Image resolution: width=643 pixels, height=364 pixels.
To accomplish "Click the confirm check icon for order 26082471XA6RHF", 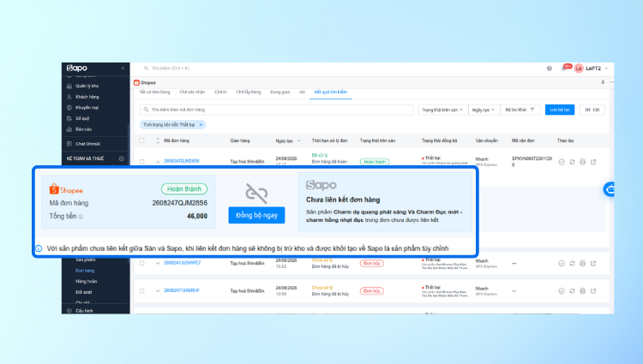I will [562, 290].
